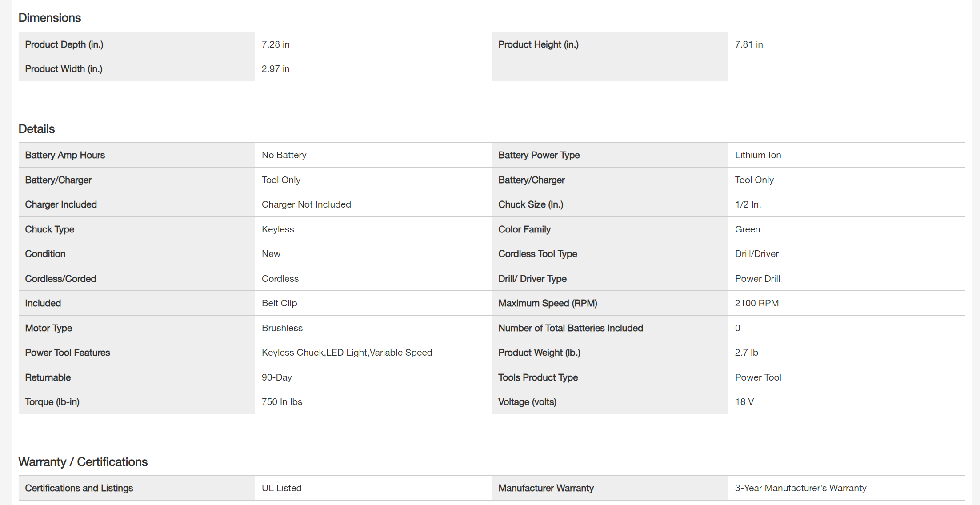Click the Warranty / Certifications heading
The image size is (980, 505).
coord(83,462)
